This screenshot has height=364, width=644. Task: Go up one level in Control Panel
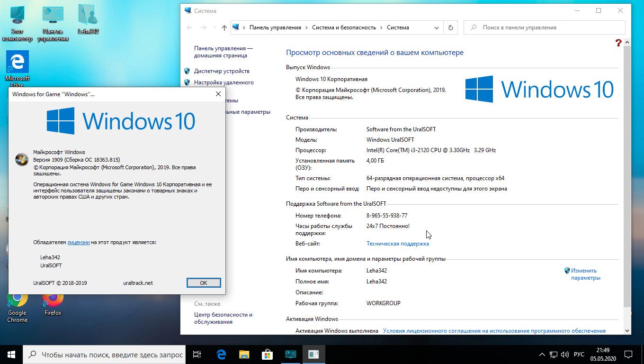point(224,27)
